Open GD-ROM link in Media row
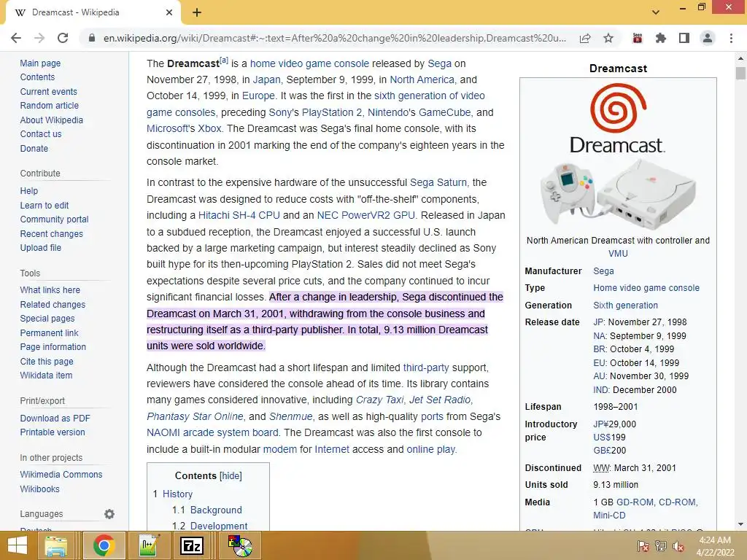747x560 pixels. point(635,502)
